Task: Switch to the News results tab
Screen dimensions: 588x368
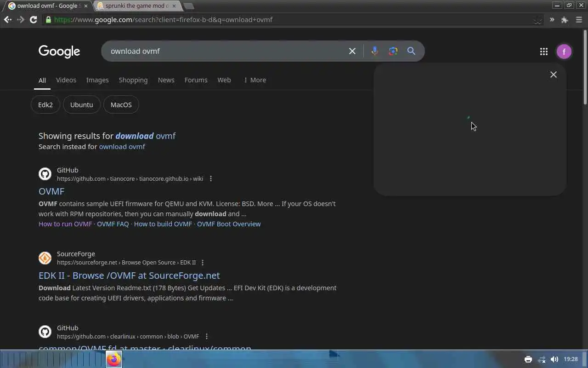Action: tap(166, 80)
